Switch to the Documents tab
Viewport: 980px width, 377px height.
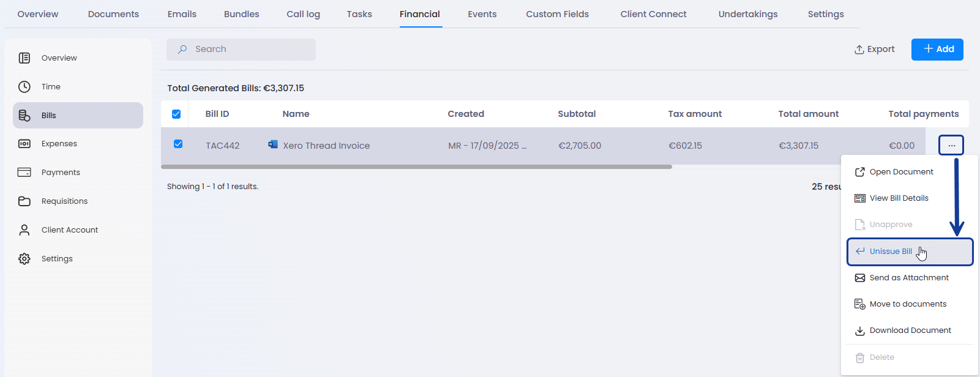[113, 14]
